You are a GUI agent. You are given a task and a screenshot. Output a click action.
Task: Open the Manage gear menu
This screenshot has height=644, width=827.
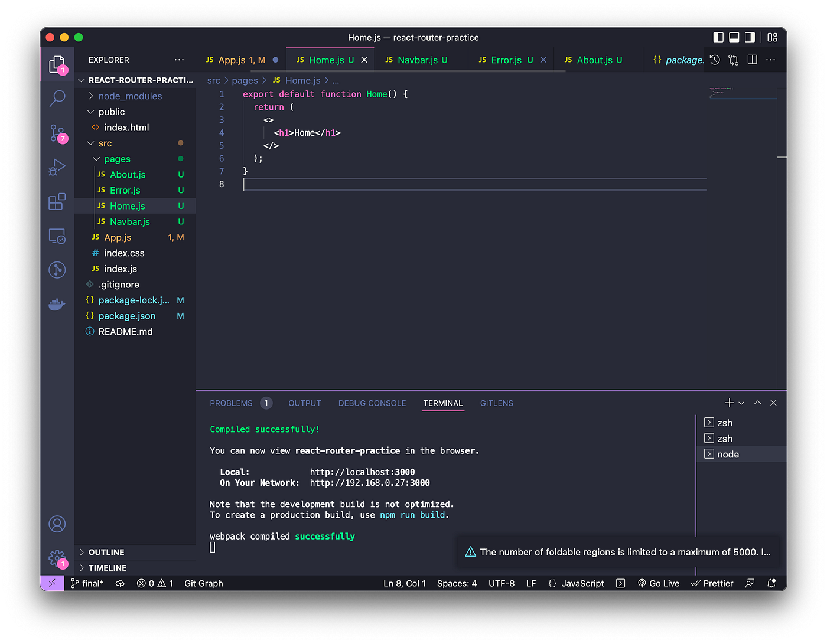click(57, 558)
